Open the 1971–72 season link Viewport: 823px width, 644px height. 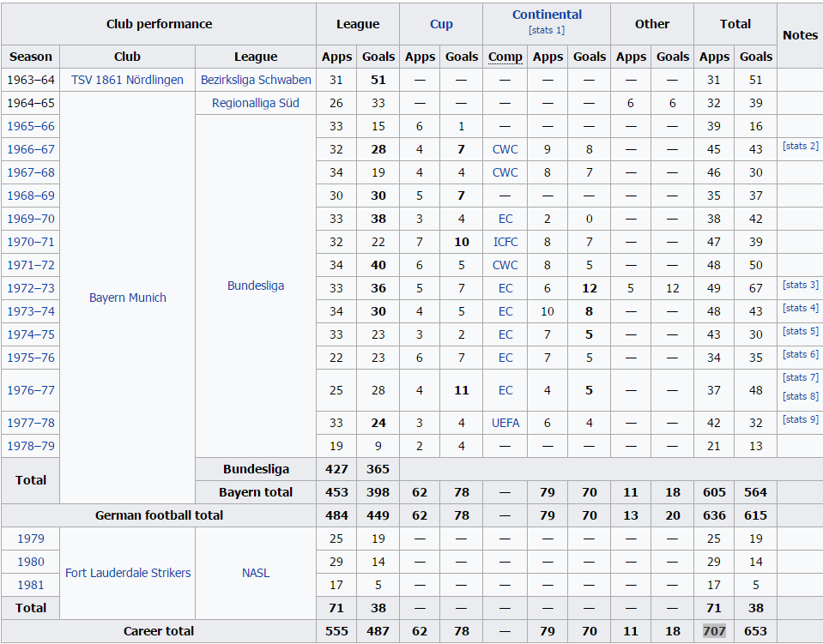click(30, 265)
